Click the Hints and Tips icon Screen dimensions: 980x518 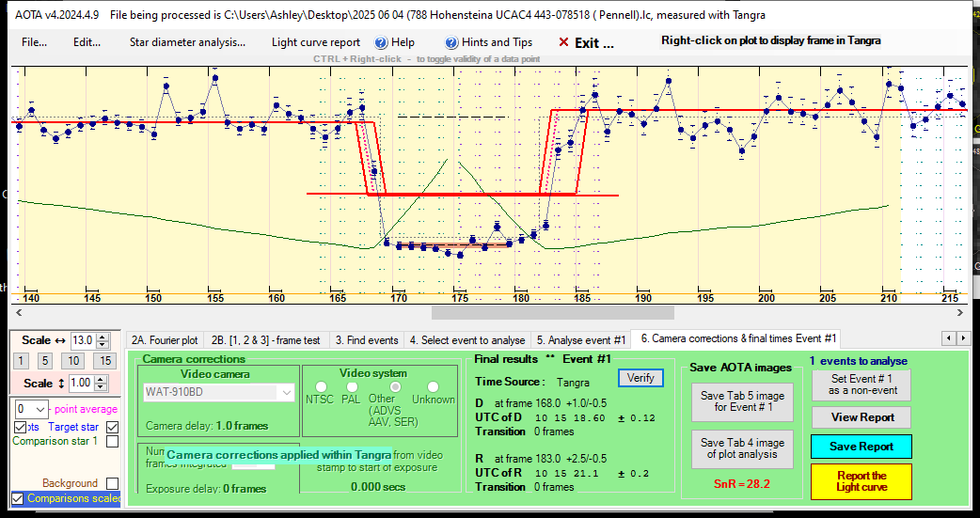[x=452, y=42]
